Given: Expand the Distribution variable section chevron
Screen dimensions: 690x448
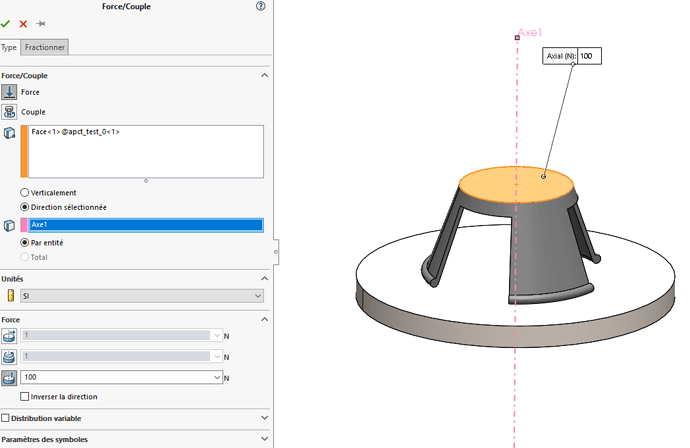Looking at the screenshot, I should (x=264, y=418).
